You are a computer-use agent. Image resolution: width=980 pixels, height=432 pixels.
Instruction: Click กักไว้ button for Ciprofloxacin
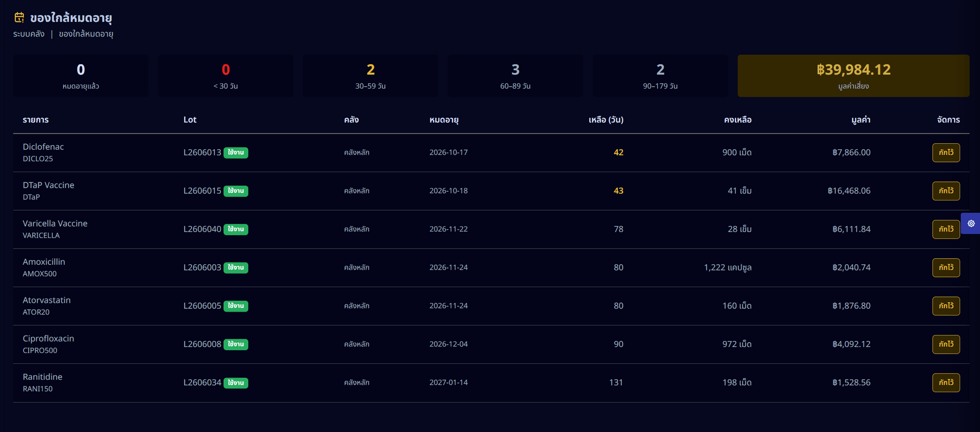tap(946, 344)
